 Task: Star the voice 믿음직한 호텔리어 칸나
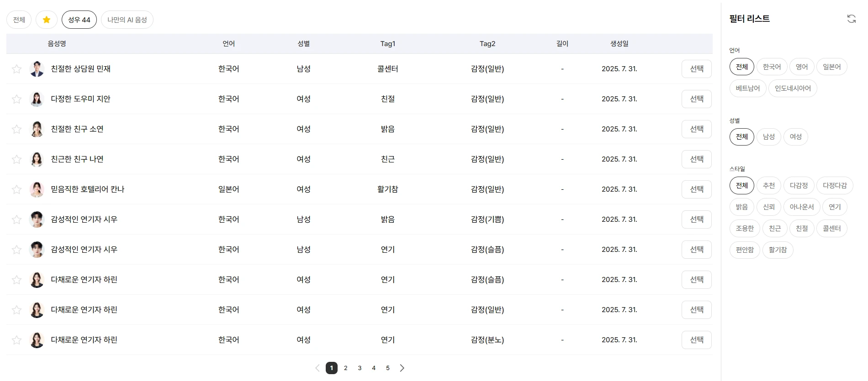click(17, 189)
